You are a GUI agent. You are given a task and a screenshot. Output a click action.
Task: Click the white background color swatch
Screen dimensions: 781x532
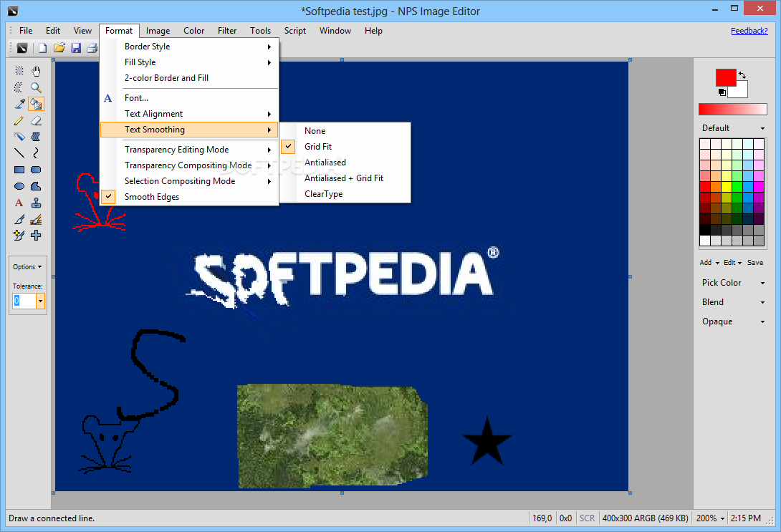pos(739,90)
